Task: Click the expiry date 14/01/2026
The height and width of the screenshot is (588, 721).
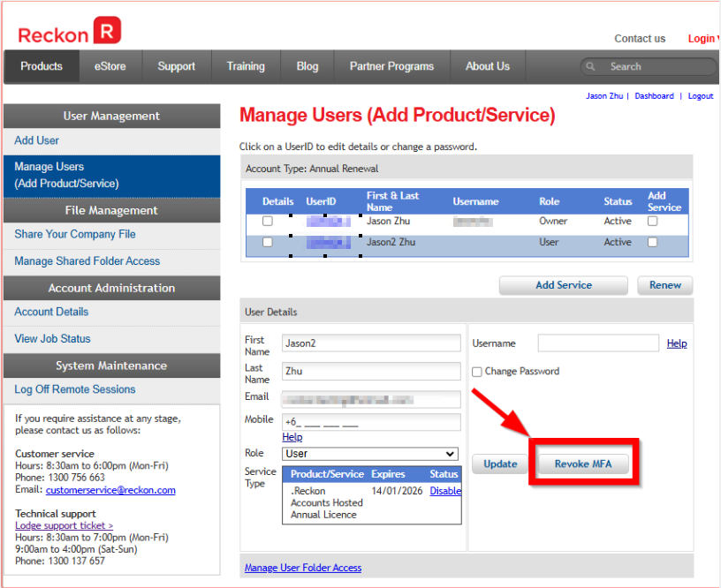Action: click(x=397, y=491)
